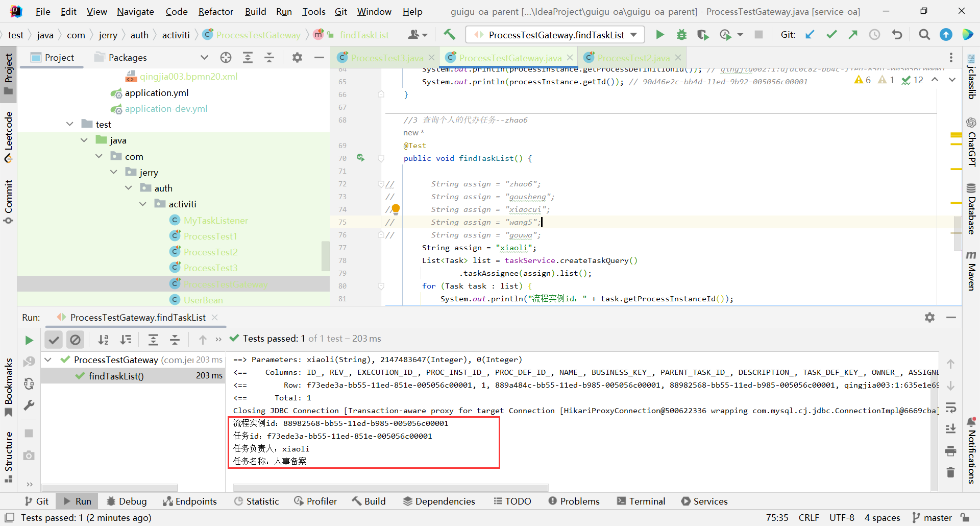Viewport: 980px width, 526px height.
Task: Select ProcessTest2 class in project tree
Action: (x=210, y=252)
